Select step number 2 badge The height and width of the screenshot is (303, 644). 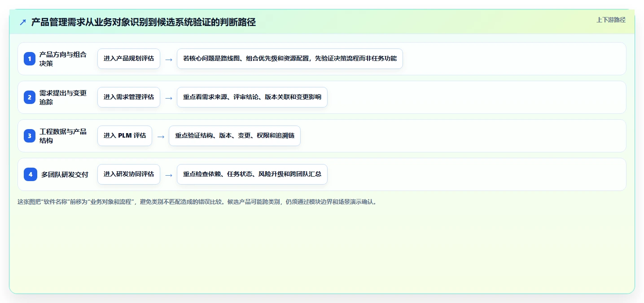coord(30,97)
